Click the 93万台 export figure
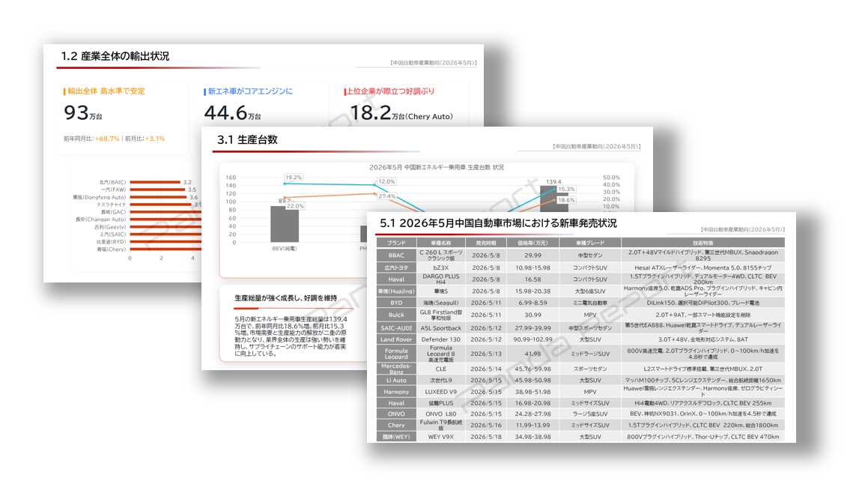The image size is (868, 493). 83,113
